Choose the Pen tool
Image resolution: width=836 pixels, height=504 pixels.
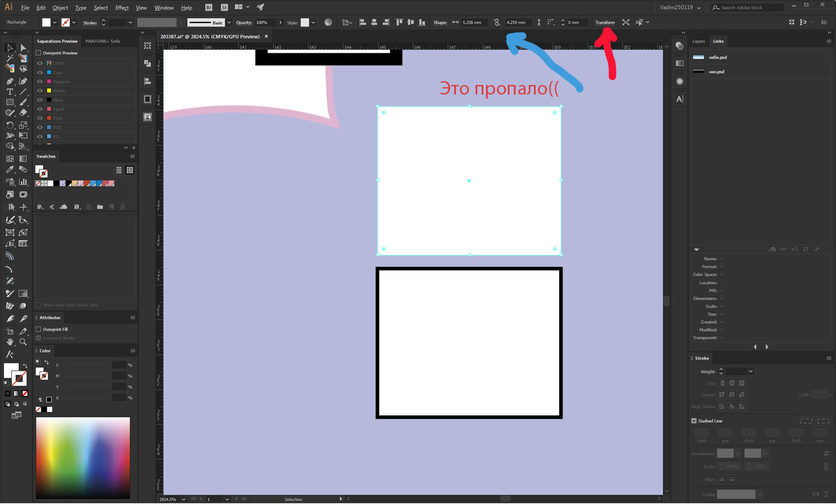10,81
